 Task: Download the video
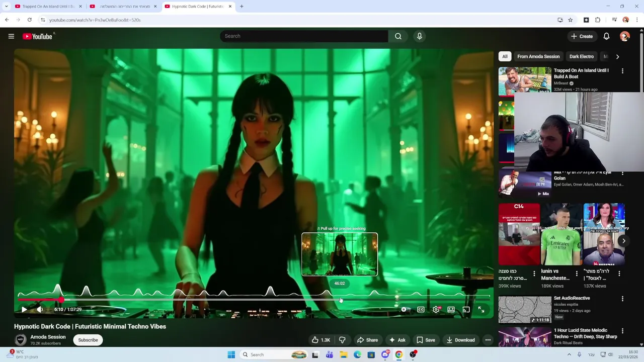pos(461,340)
